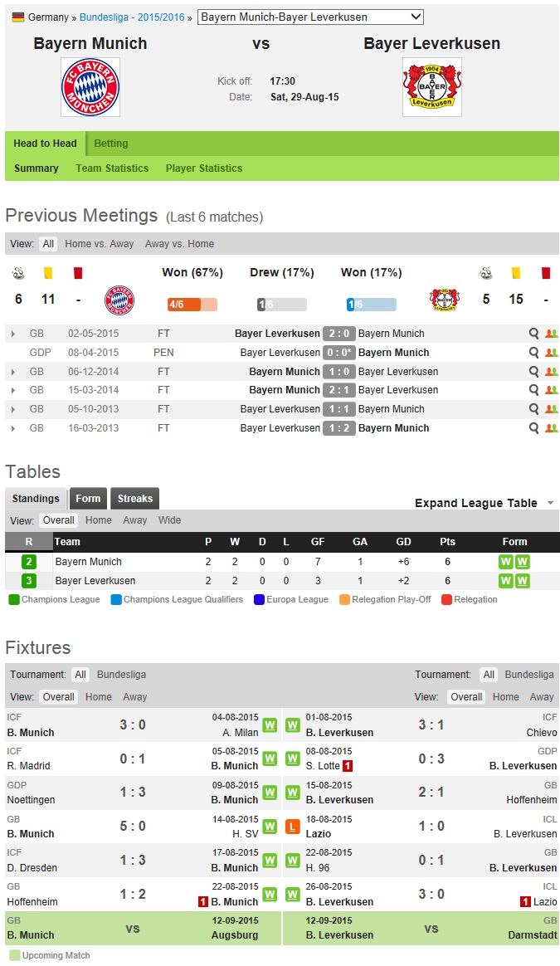This screenshot has height=966, width=560.
Task: Click magnifier icon for the 16-03-2013 match
Action: (x=534, y=428)
